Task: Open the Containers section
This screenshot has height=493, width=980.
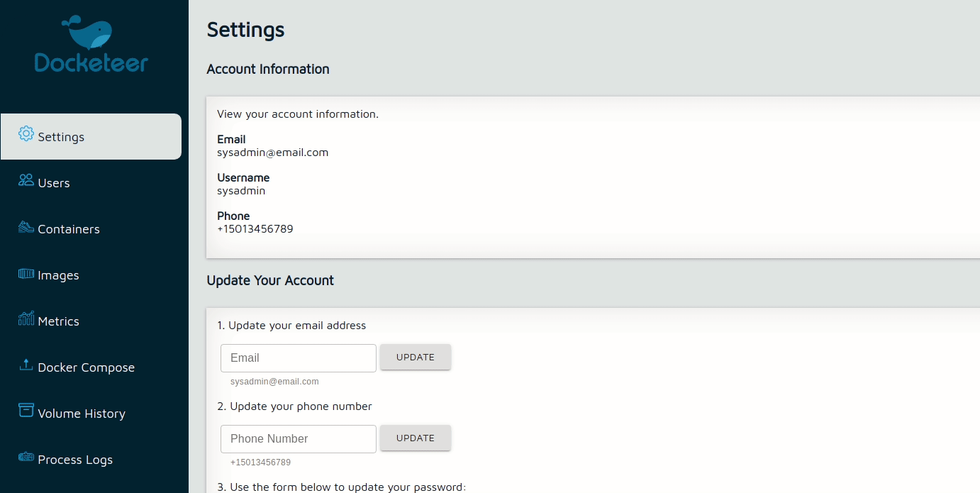Action: point(91,229)
